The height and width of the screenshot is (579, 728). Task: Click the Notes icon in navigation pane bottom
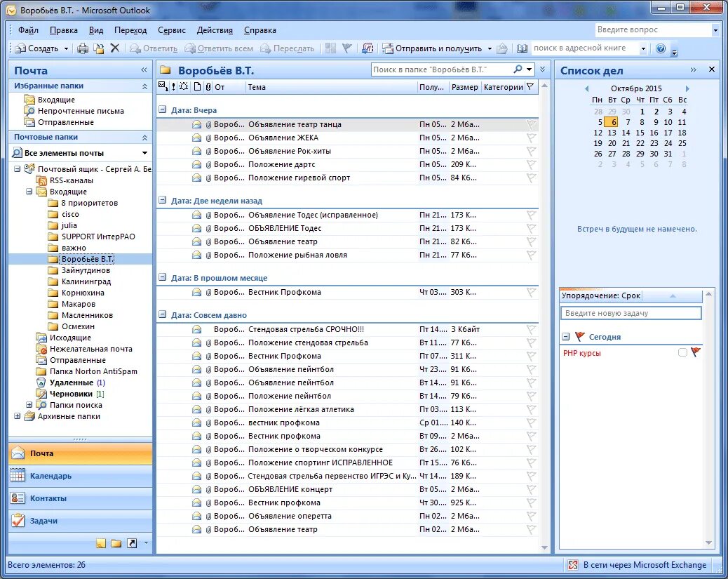pyautogui.click(x=101, y=543)
